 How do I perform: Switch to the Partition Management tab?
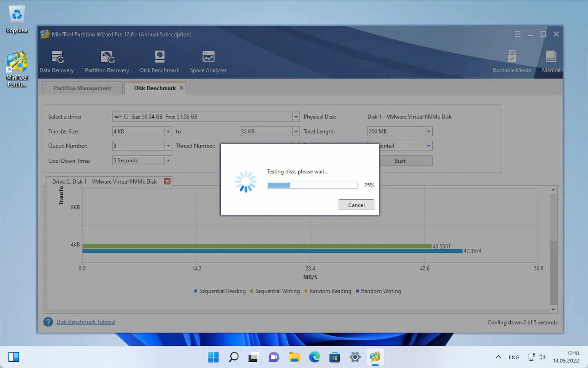coord(82,88)
